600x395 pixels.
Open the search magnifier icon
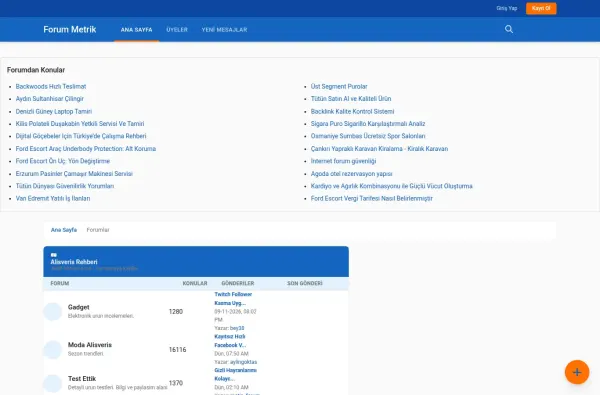509,29
